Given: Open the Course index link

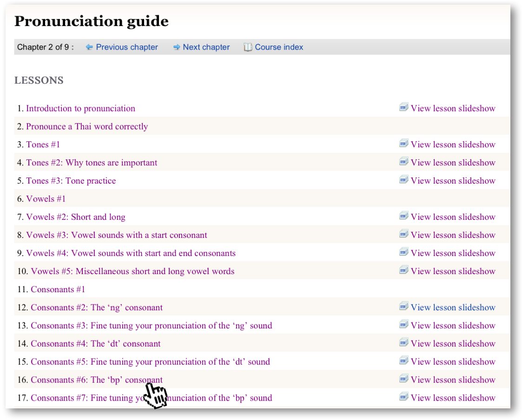Looking at the screenshot, I should (279, 47).
